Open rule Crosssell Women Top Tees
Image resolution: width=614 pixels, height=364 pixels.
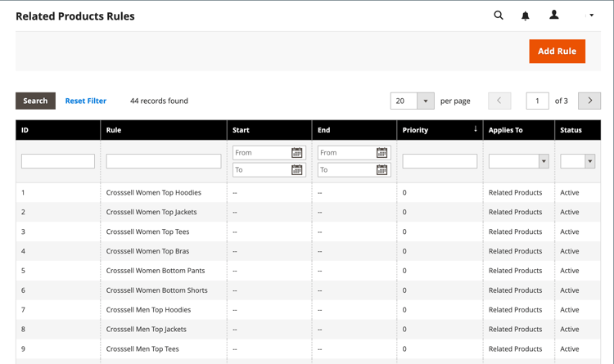tap(147, 231)
